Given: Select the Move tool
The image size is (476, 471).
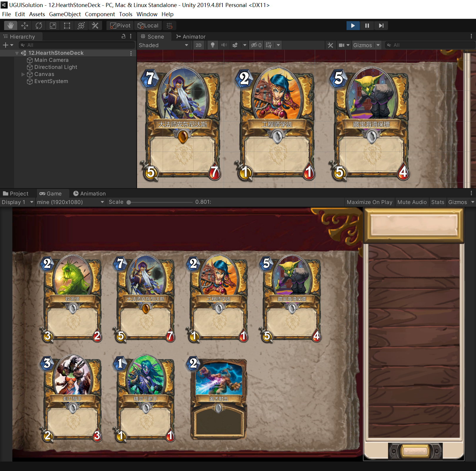Looking at the screenshot, I should click(25, 26).
